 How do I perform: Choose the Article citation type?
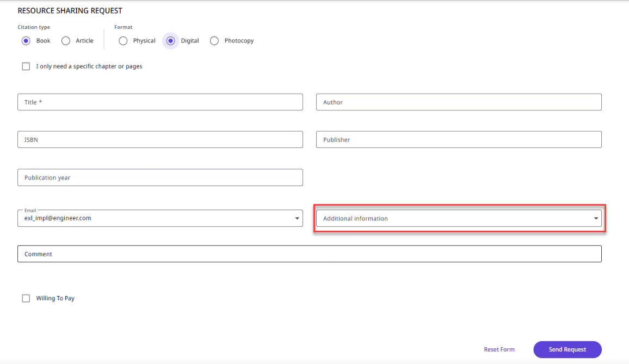66,41
